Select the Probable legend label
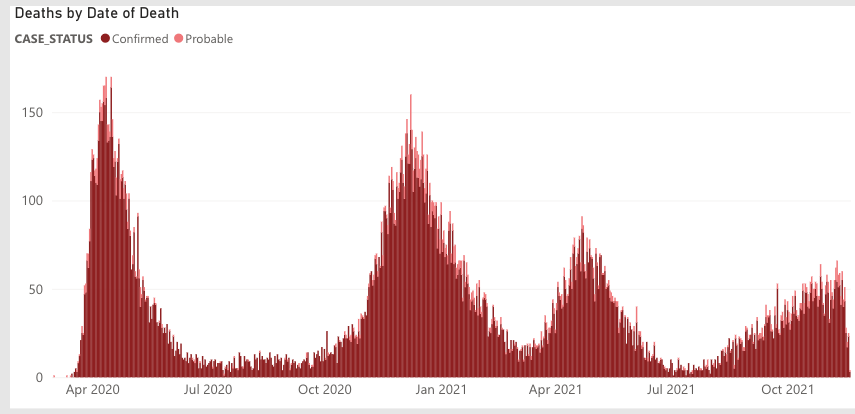Viewport: 855px width, 414px height. (209, 39)
